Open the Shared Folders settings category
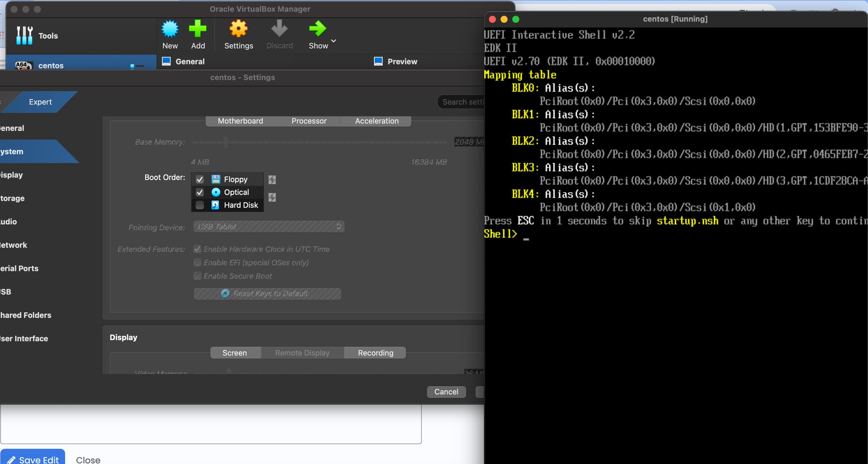The width and height of the screenshot is (868, 464). (x=26, y=315)
